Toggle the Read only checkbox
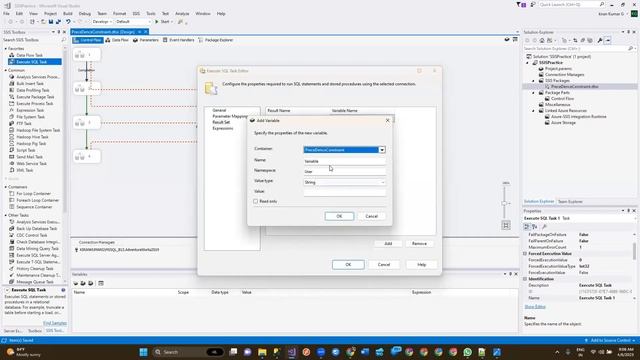640x360 pixels. (x=256, y=201)
